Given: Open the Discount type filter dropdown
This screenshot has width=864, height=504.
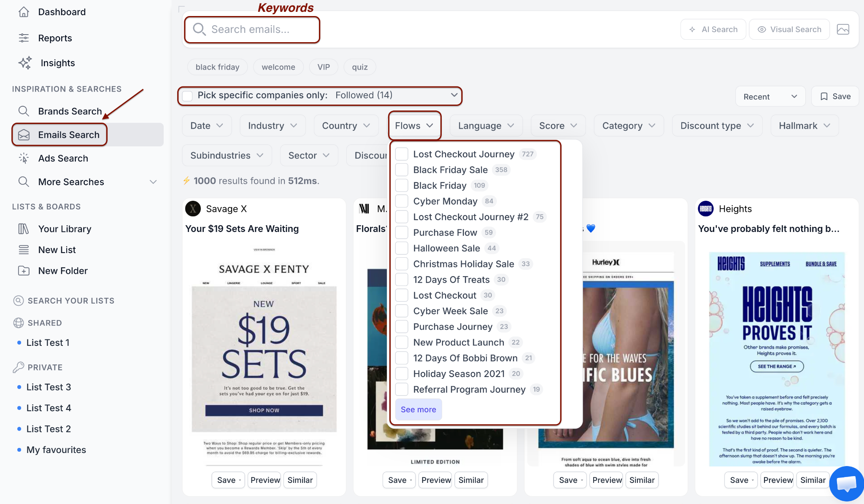Looking at the screenshot, I should click(x=717, y=126).
